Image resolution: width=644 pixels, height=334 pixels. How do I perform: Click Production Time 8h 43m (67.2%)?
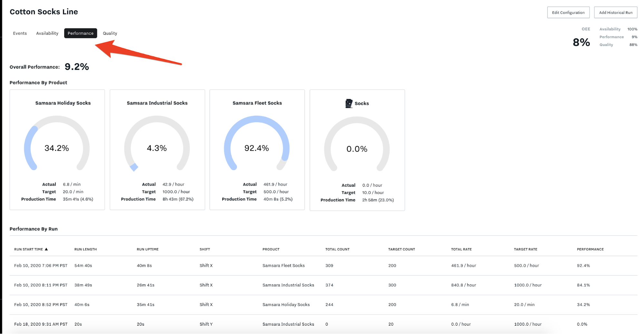tap(157, 199)
